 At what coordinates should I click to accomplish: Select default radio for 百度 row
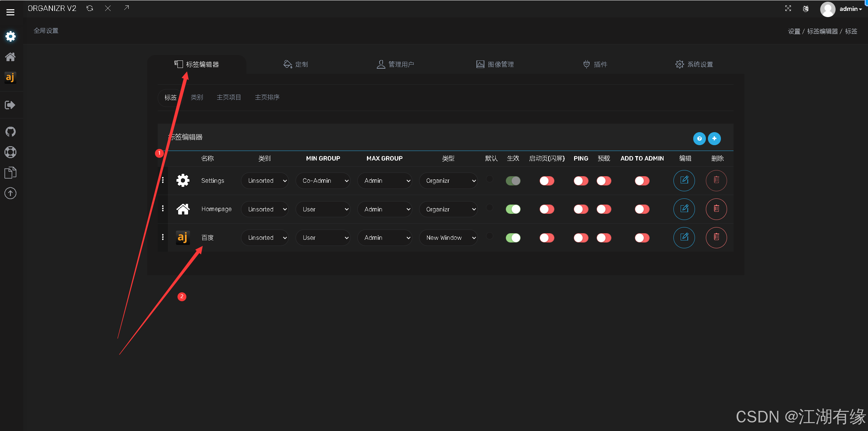(x=489, y=236)
